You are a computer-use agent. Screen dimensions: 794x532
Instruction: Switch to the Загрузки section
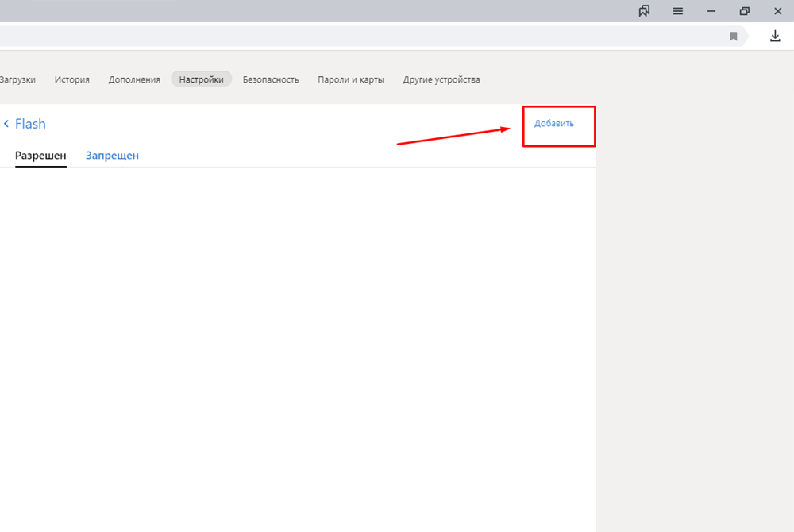[17, 79]
